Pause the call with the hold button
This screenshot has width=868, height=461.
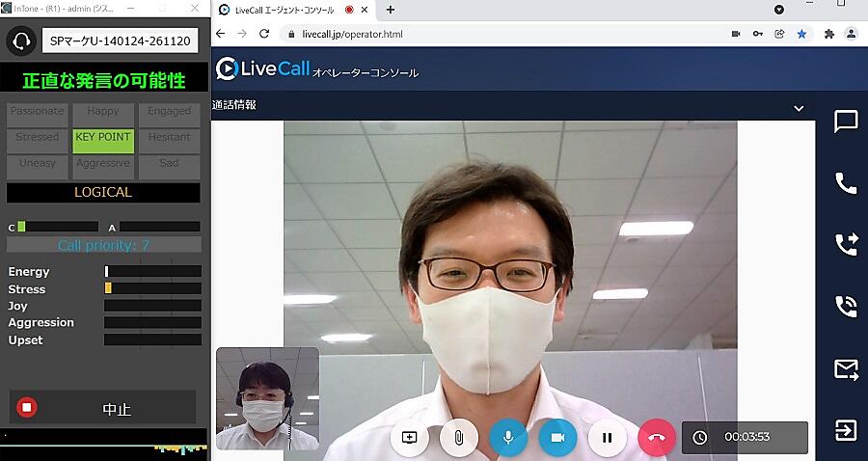coord(608,437)
